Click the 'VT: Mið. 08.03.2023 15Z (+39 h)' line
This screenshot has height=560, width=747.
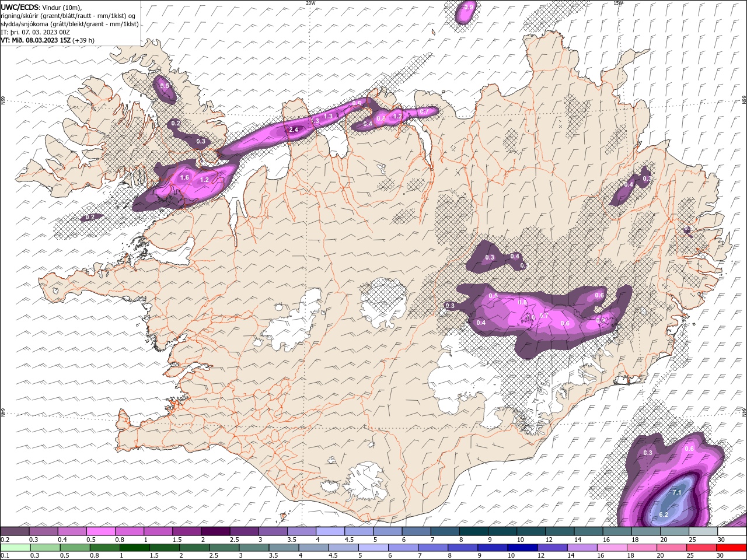tap(47, 40)
